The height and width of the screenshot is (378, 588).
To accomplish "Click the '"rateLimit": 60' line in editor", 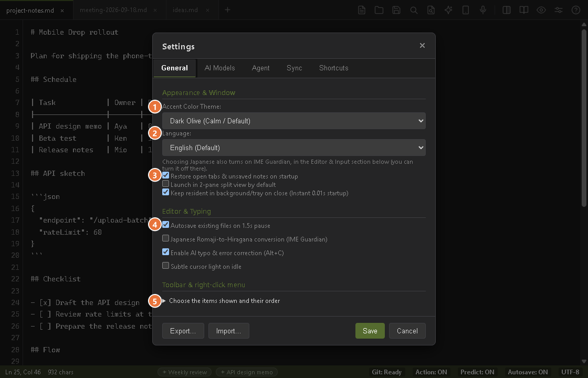I will tap(70, 232).
